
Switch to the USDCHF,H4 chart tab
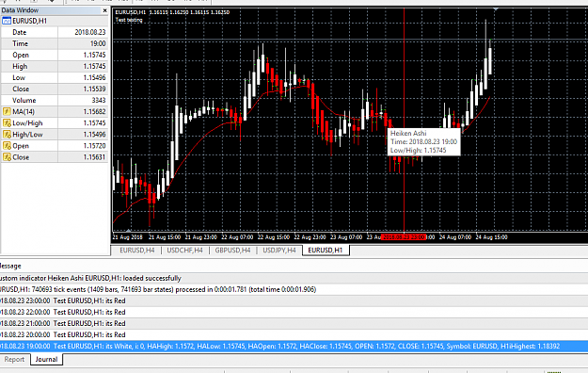184,251
